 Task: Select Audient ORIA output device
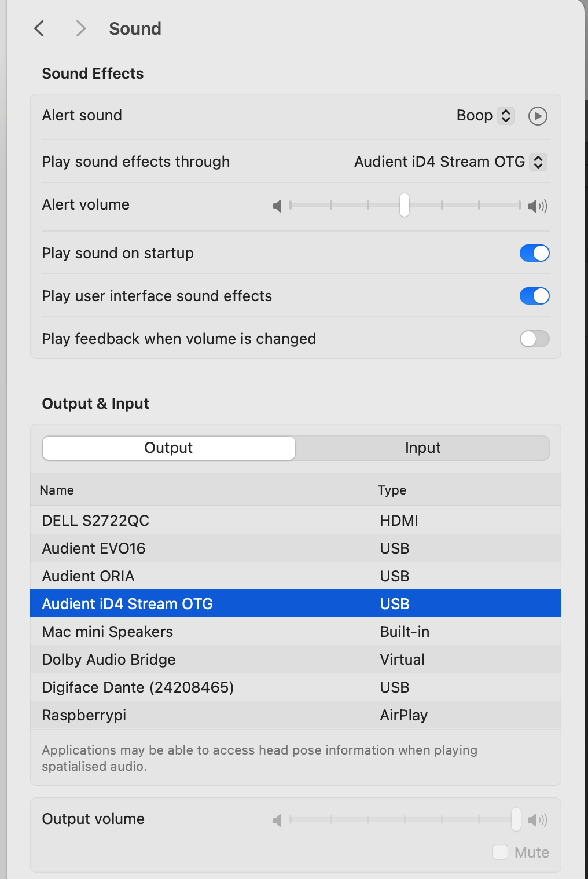tap(296, 576)
